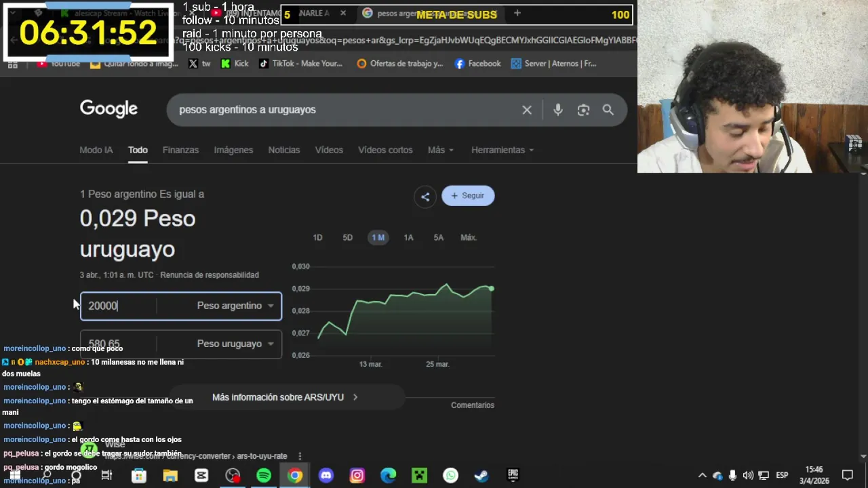
Task: Open Microsoft Edge from the taskbar
Action: 388,476
